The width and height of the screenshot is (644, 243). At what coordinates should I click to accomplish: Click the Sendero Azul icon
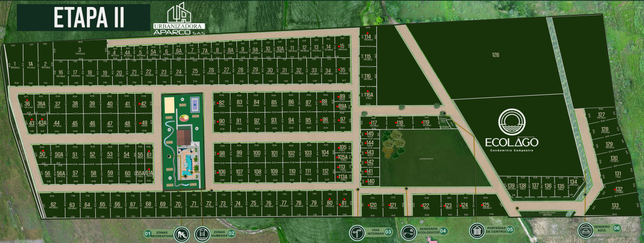coord(585,230)
